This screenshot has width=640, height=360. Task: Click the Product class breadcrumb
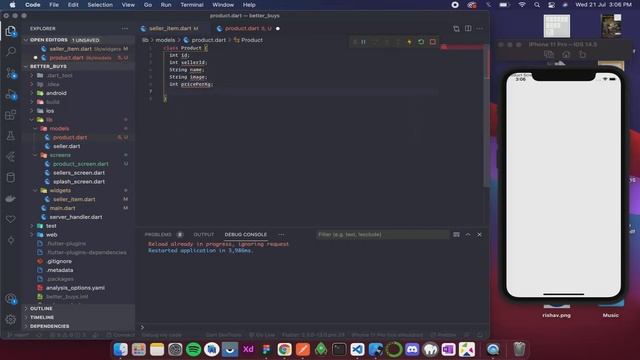(251, 40)
